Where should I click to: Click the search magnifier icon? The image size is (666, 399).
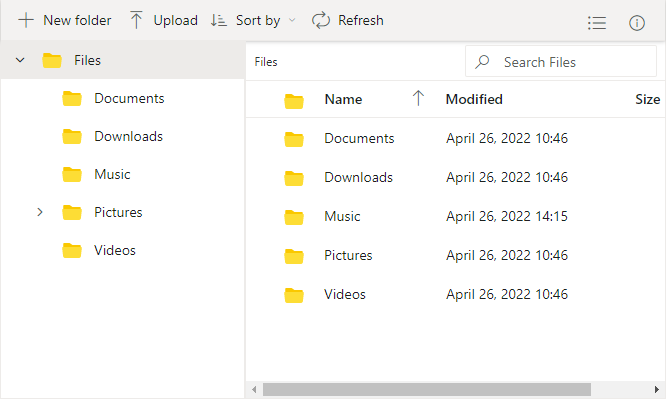[482, 62]
